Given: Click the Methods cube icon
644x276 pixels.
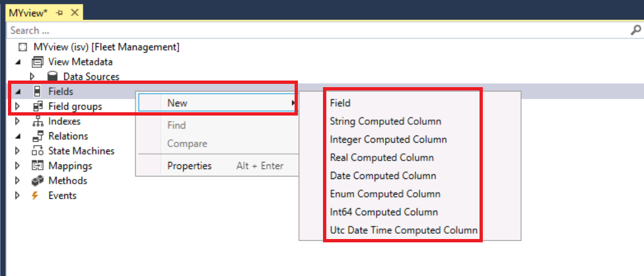Looking at the screenshot, I should (x=38, y=181).
